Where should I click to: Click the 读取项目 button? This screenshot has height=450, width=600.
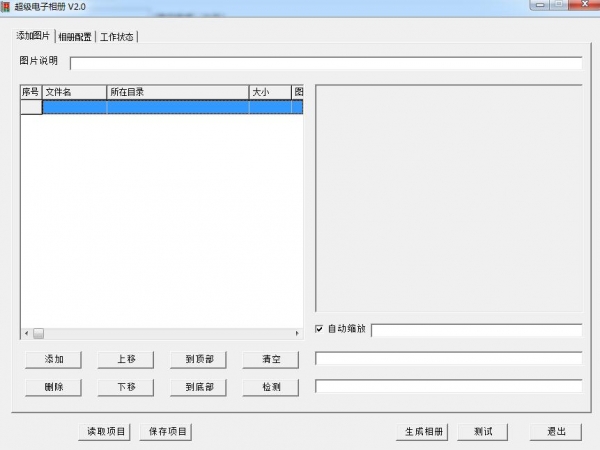click(105, 432)
